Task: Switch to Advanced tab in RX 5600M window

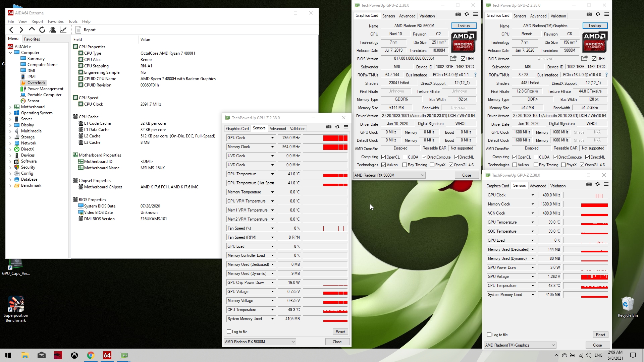Action: pyautogui.click(x=407, y=16)
